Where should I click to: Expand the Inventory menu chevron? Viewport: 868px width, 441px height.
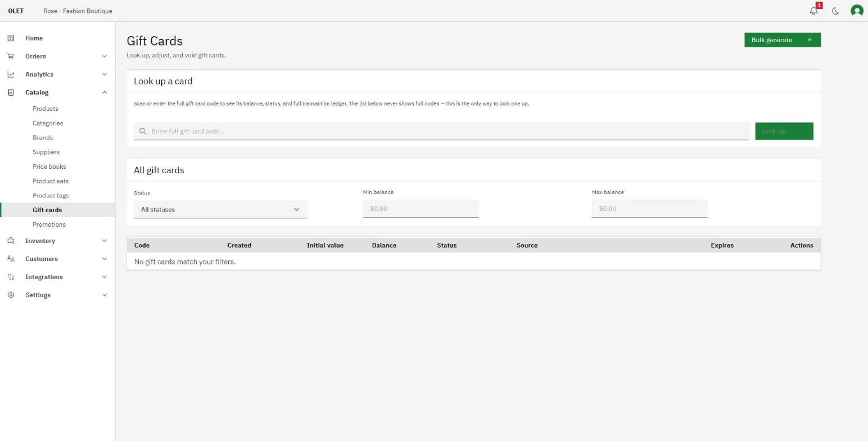click(104, 241)
